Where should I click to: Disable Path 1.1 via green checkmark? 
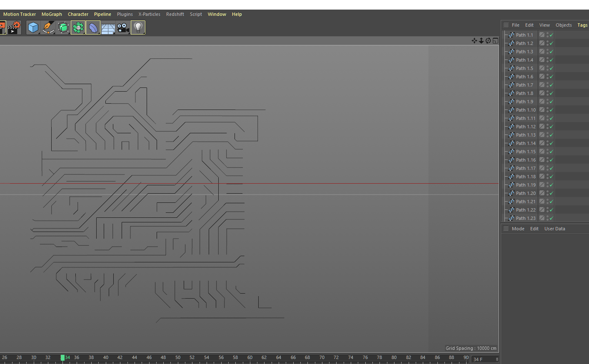tap(552, 35)
